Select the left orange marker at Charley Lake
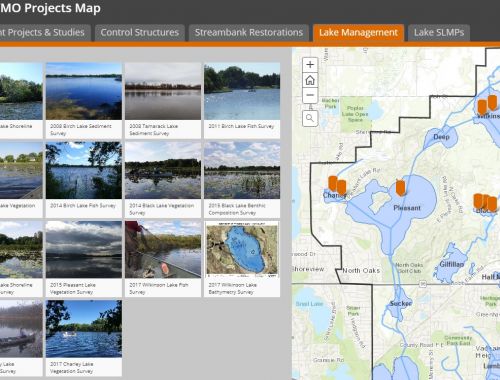Screen dimensions: 500x380 coord(332,183)
